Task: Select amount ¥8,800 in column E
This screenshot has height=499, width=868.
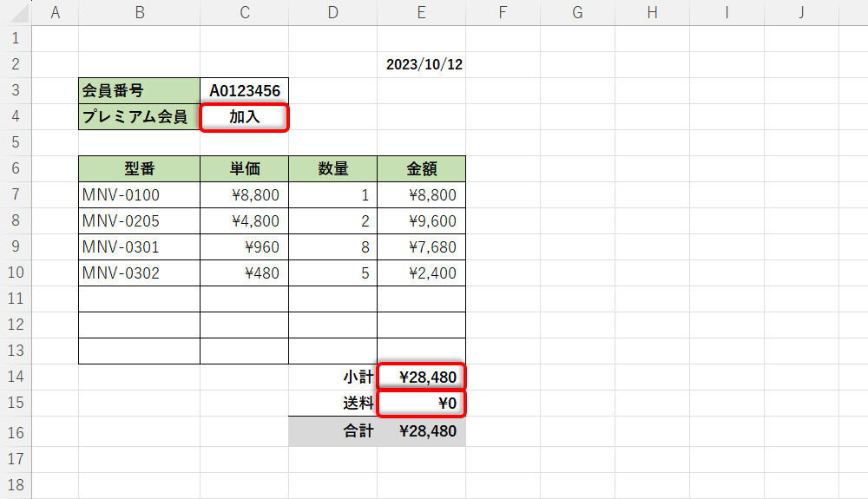Action: point(422,194)
